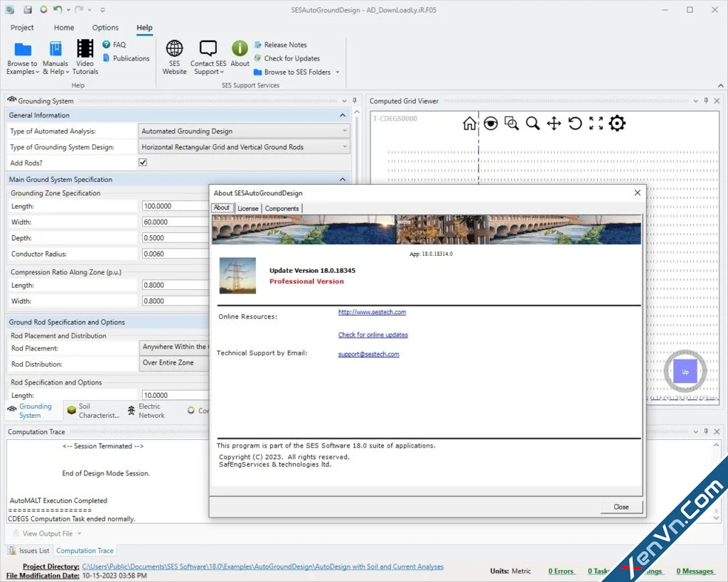Switch to the Electric Network panel tab
The image size is (728, 582).
(146, 411)
